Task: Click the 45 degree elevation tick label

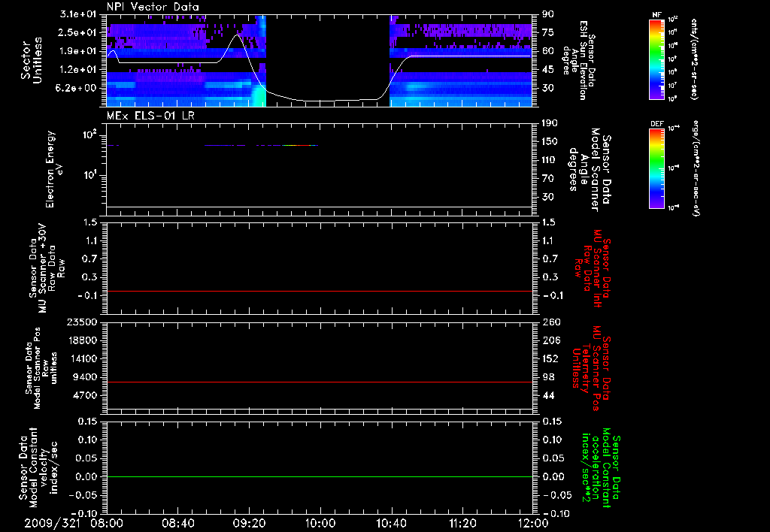Action: tap(548, 70)
